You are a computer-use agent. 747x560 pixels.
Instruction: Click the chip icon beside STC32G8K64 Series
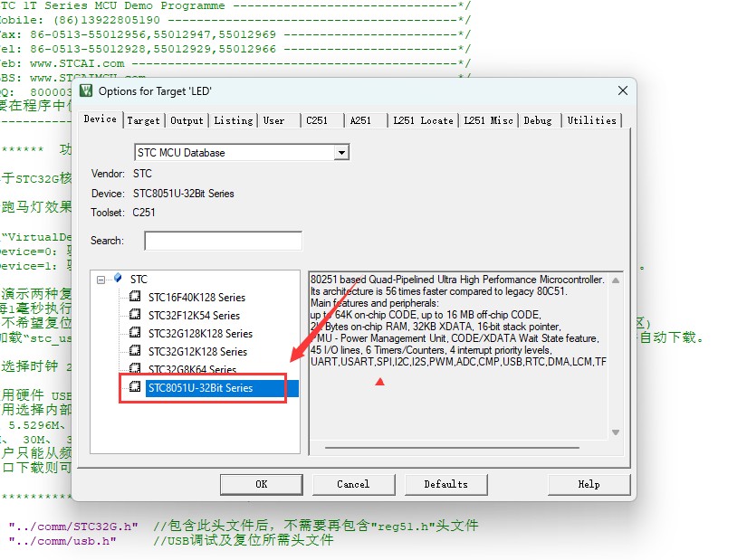[x=135, y=368]
